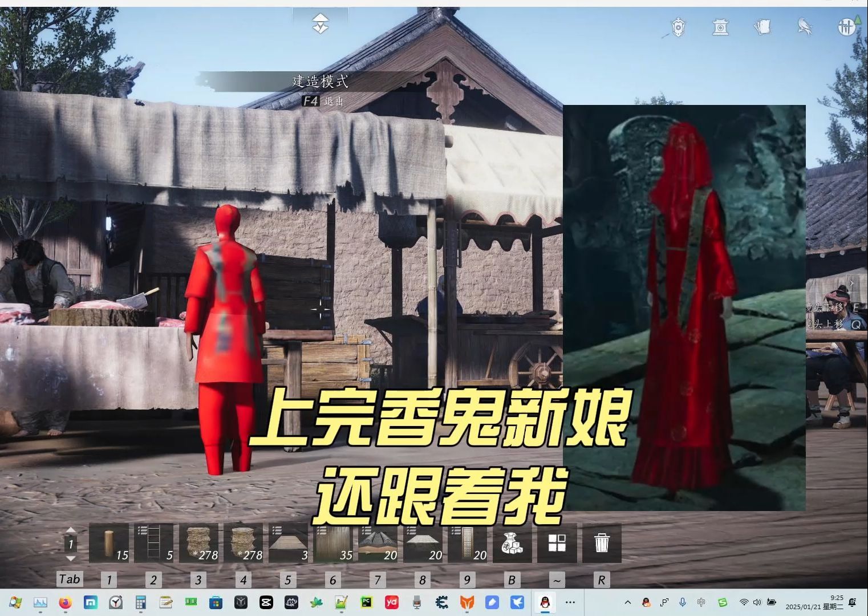Select the wooden log item in slot 1
The image size is (868, 616).
109,543
